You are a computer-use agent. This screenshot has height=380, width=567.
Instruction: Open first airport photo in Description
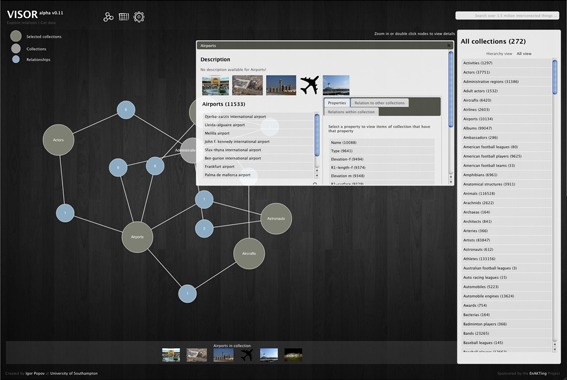tap(216, 85)
